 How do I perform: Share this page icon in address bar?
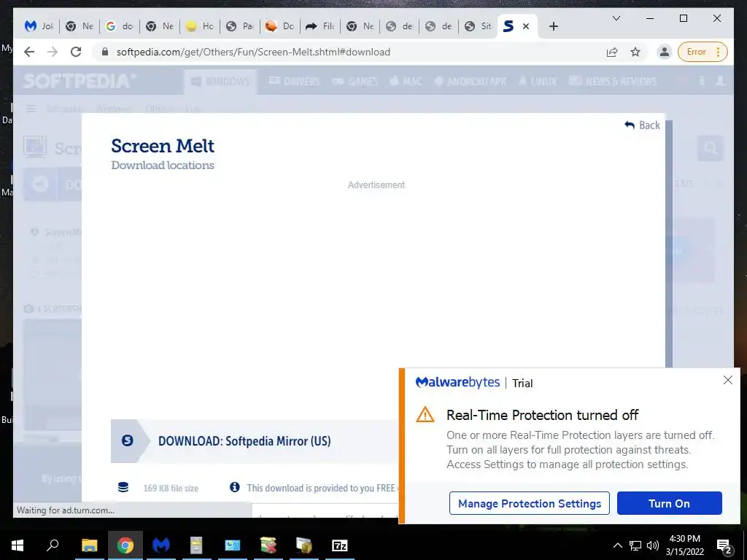(612, 52)
